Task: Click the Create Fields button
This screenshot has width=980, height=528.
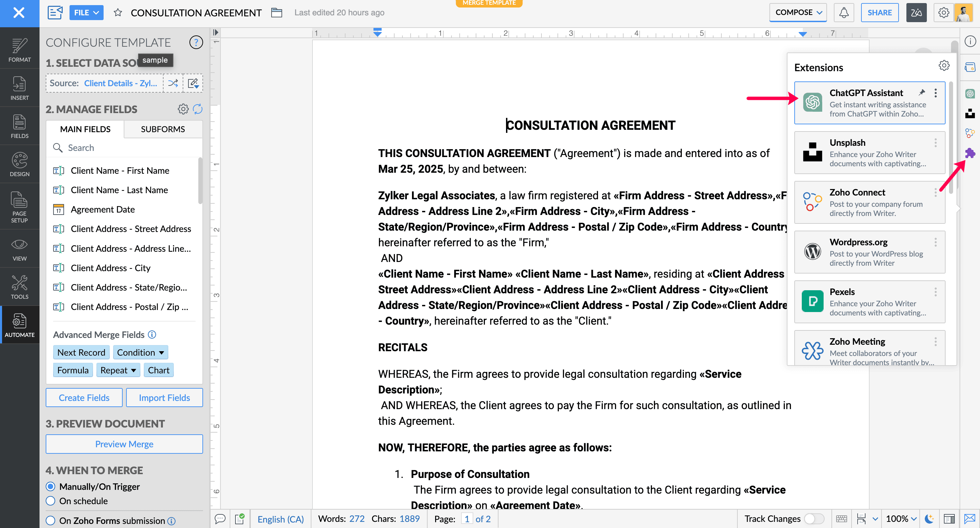Action: (84, 398)
